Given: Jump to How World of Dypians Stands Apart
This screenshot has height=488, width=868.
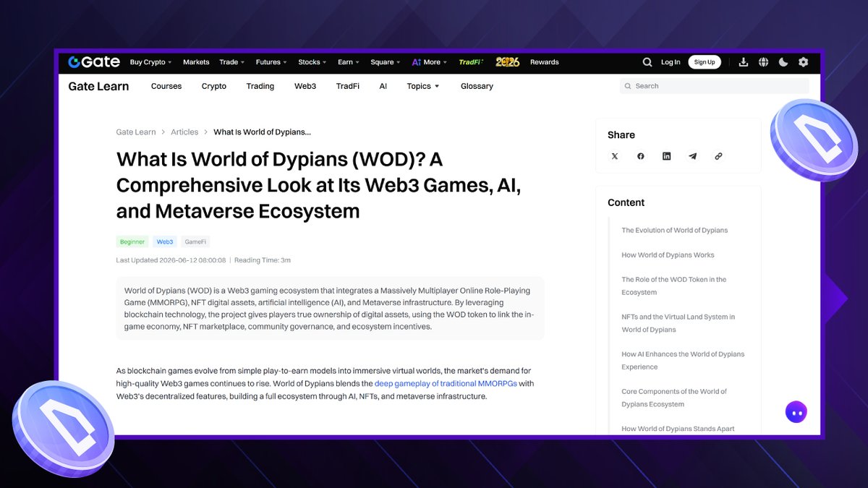Looking at the screenshot, I should tap(678, 429).
